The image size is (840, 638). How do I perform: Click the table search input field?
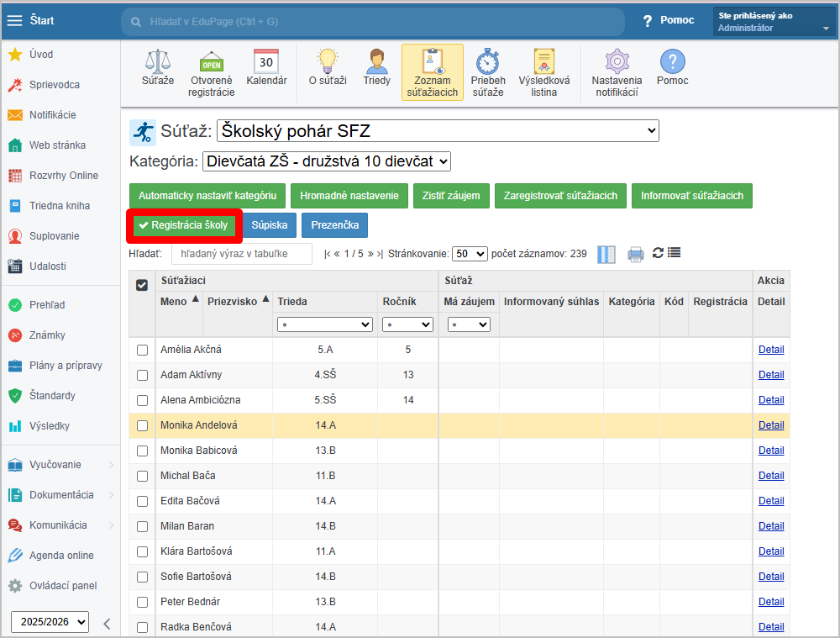(x=241, y=253)
